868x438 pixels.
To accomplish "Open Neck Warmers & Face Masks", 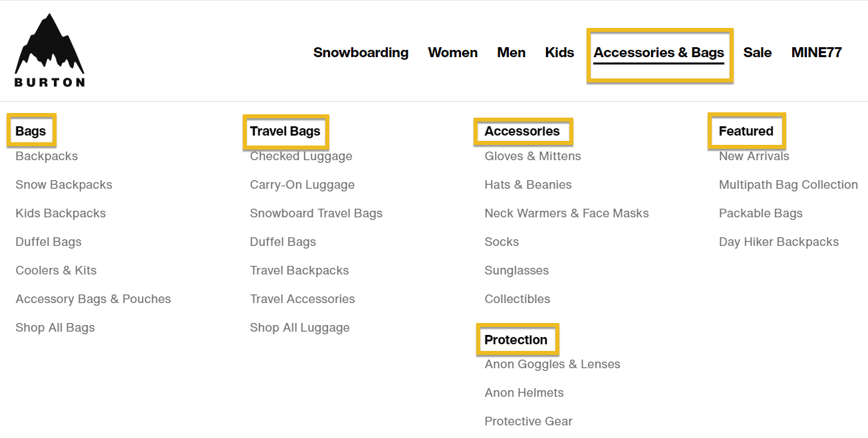I will tap(567, 213).
